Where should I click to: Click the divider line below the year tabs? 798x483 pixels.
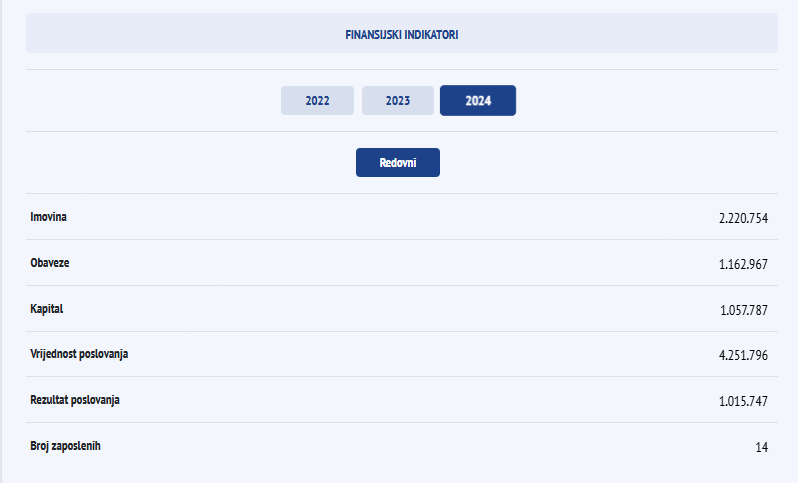[x=401, y=131]
